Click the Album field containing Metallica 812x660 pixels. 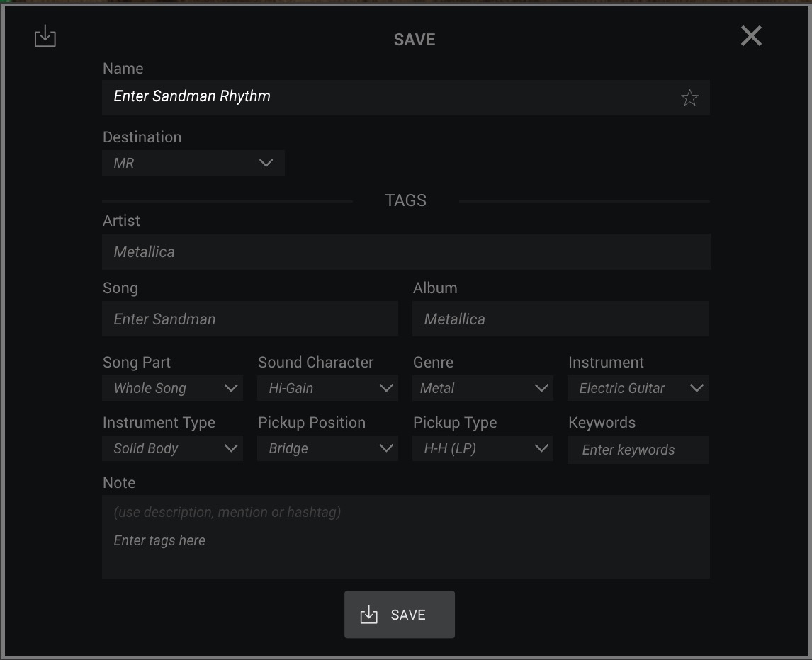click(560, 319)
